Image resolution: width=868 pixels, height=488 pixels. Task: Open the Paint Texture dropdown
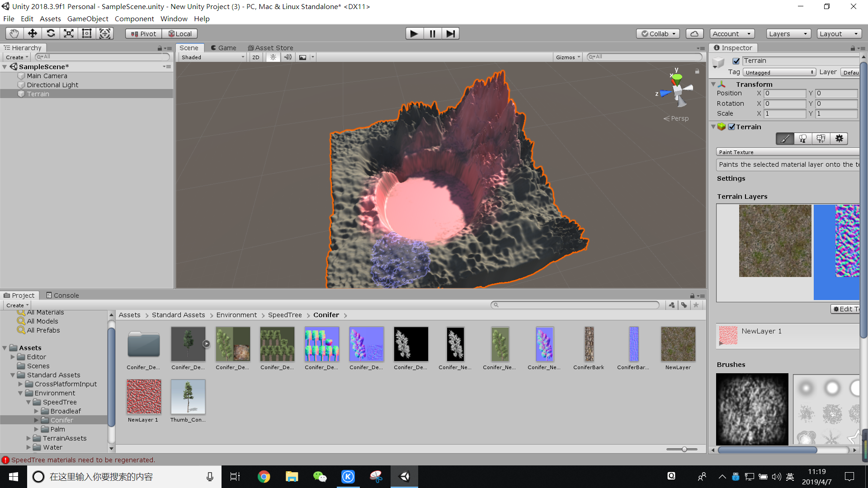788,152
